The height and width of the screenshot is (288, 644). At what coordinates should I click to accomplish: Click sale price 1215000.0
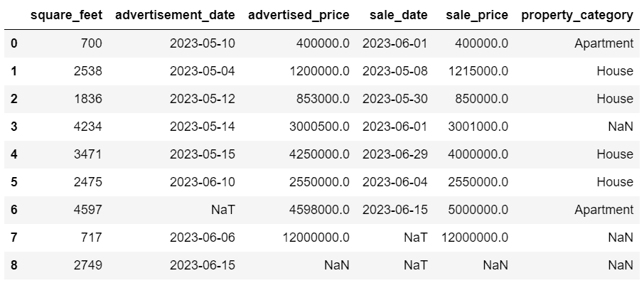(x=475, y=71)
